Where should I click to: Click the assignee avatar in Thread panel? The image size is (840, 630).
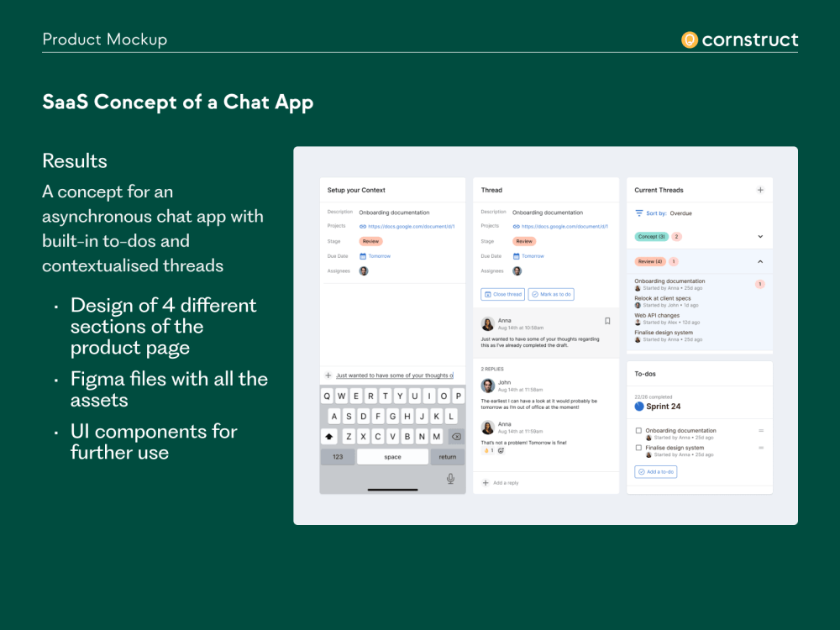pos(517,271)
